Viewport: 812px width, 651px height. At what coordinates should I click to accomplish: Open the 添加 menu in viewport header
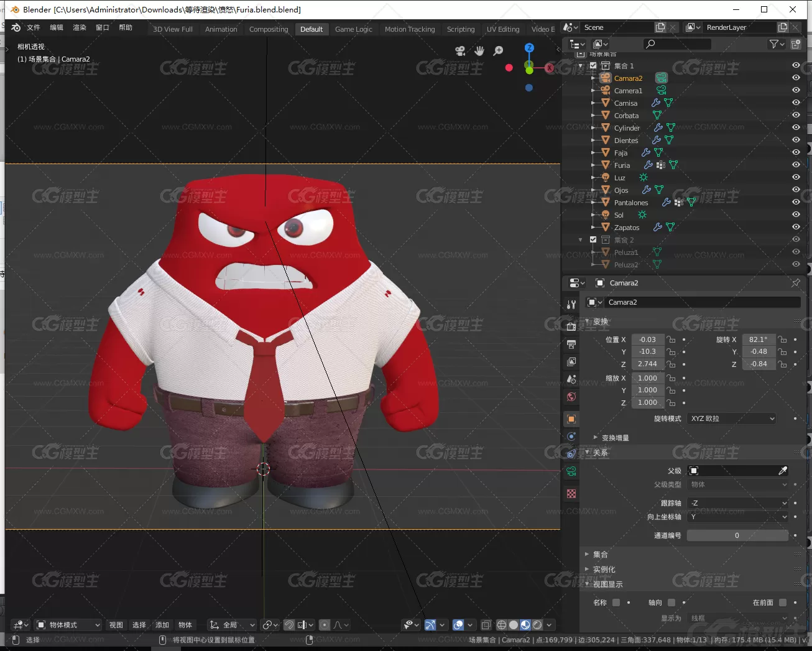point(162,625)
